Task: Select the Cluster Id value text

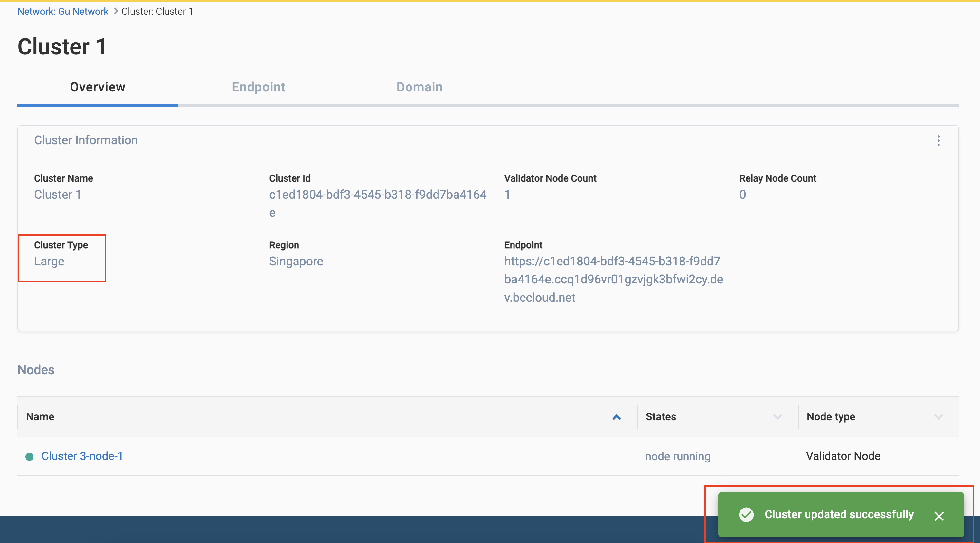Action: 377,203
